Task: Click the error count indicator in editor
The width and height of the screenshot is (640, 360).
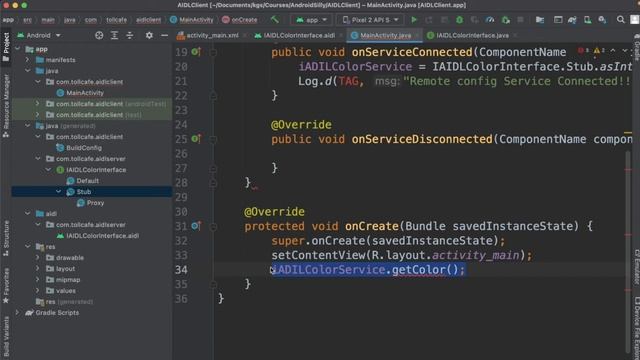Action: click(583, 51)
